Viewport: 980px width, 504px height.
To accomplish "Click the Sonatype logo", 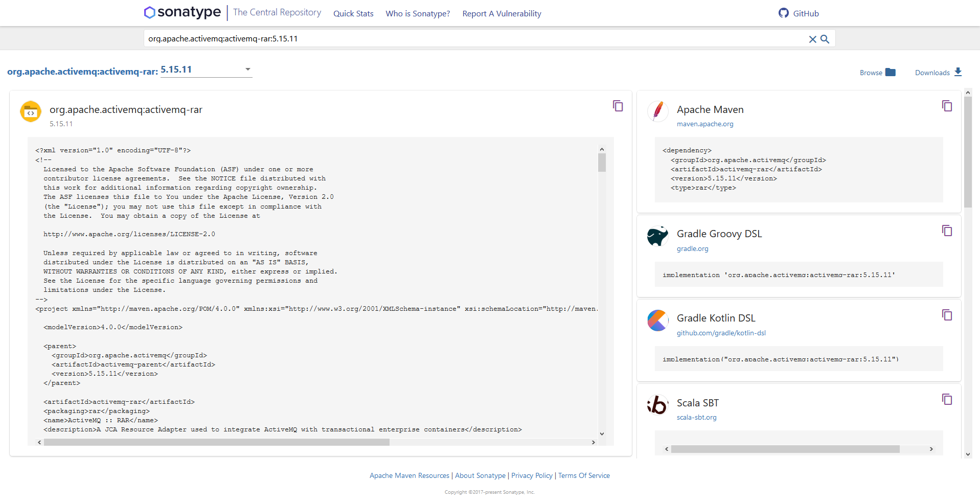I will [183, 12].
